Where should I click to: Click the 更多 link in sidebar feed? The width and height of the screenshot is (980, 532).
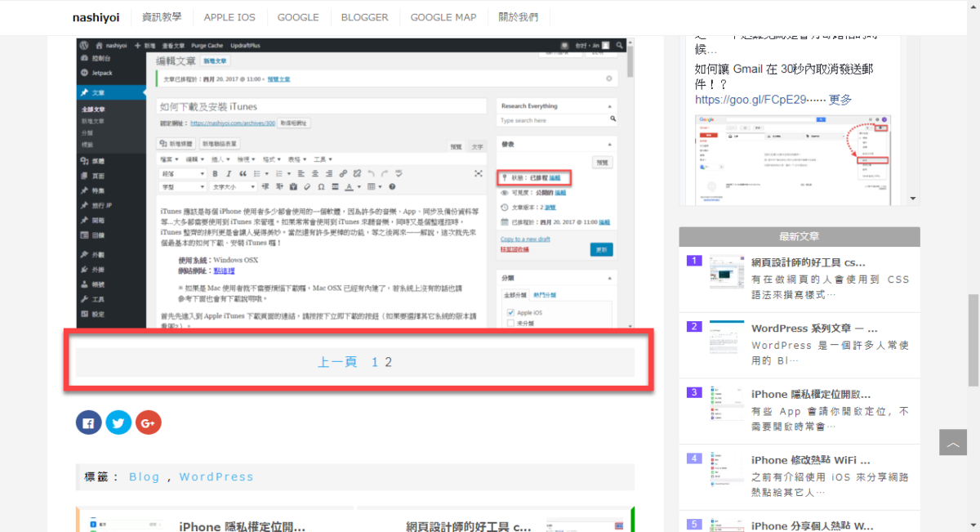[x=840, y=100]
